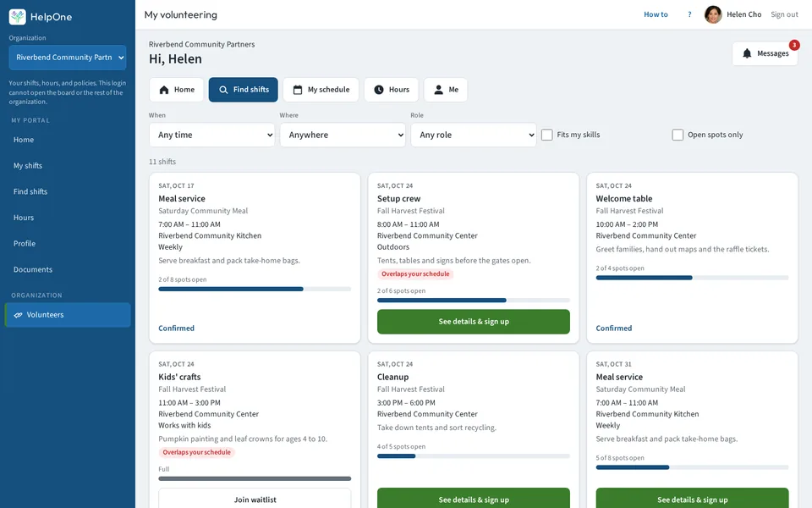Screen dimensions: 812x508
Task: Click the Oct 17 Meal service spots progress bar
Action: click(255, 290)
